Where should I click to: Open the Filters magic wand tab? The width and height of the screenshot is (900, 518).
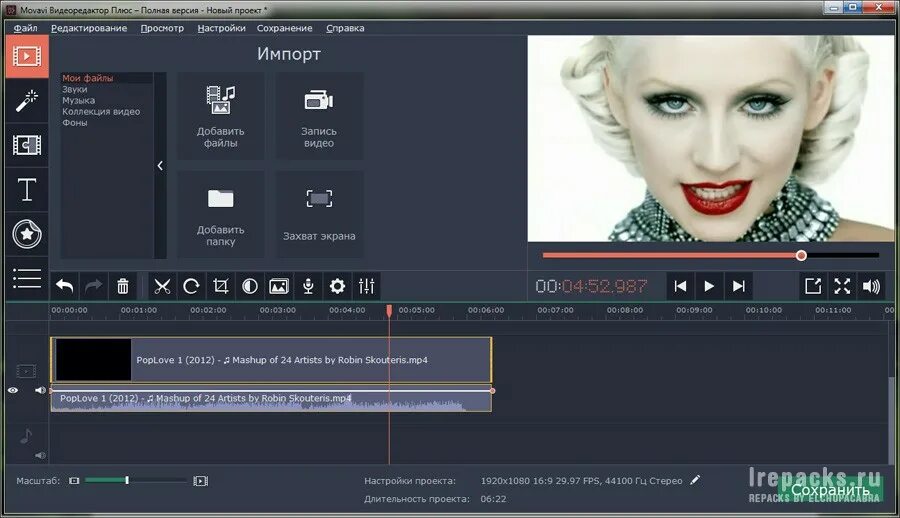pos(27,100)
